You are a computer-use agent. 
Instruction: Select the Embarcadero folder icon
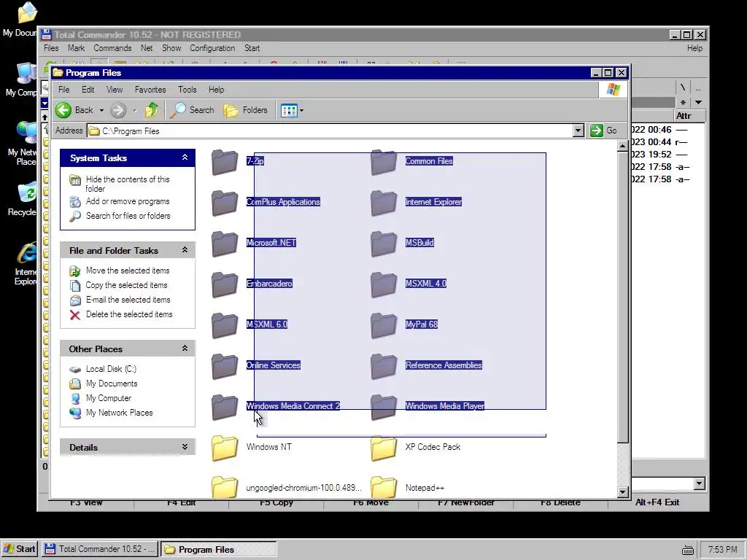[225, 284]
